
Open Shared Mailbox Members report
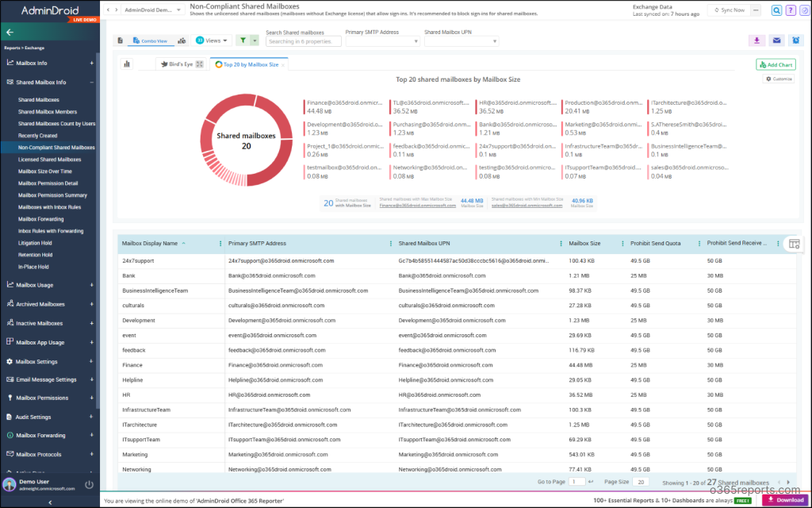pos(48,112)
